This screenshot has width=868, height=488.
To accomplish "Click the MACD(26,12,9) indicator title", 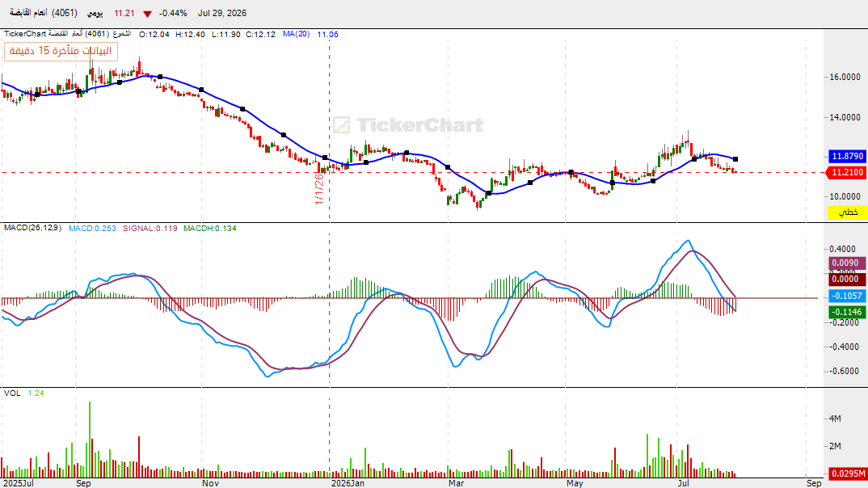I will pos(32,227).
